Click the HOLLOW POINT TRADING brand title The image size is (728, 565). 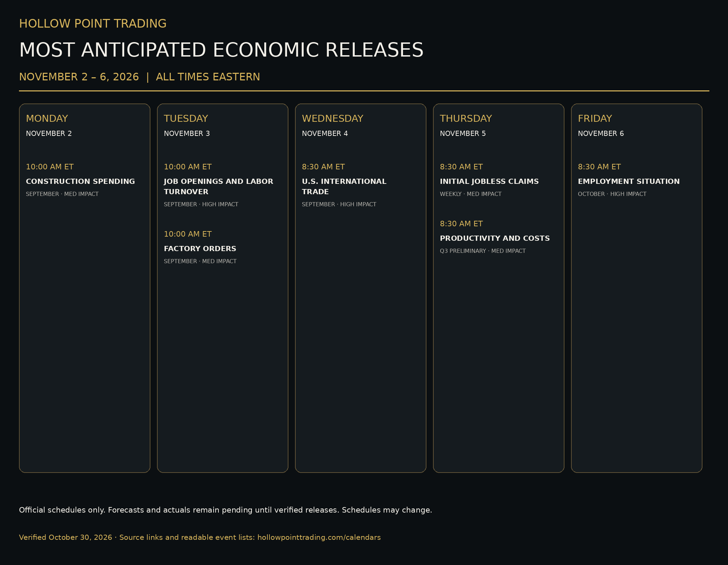pyautogui.click(x=93, y=23)
